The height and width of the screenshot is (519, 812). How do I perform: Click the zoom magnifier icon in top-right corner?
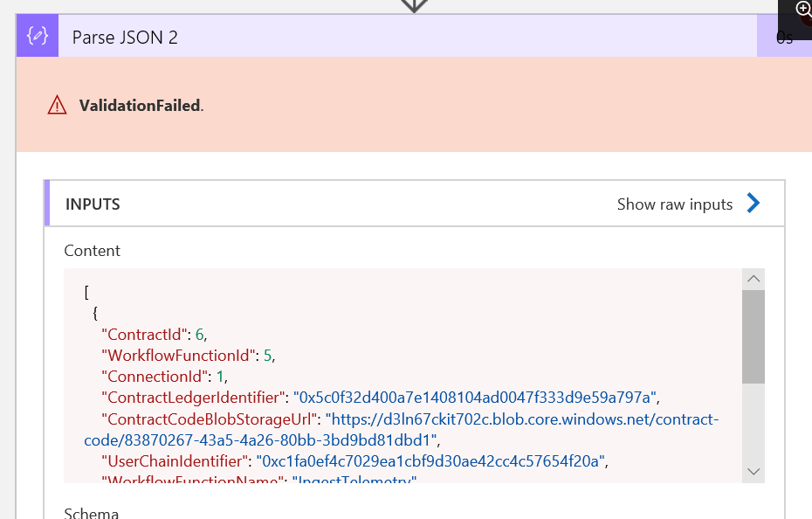pyautogui.click(x=803, y=9)
